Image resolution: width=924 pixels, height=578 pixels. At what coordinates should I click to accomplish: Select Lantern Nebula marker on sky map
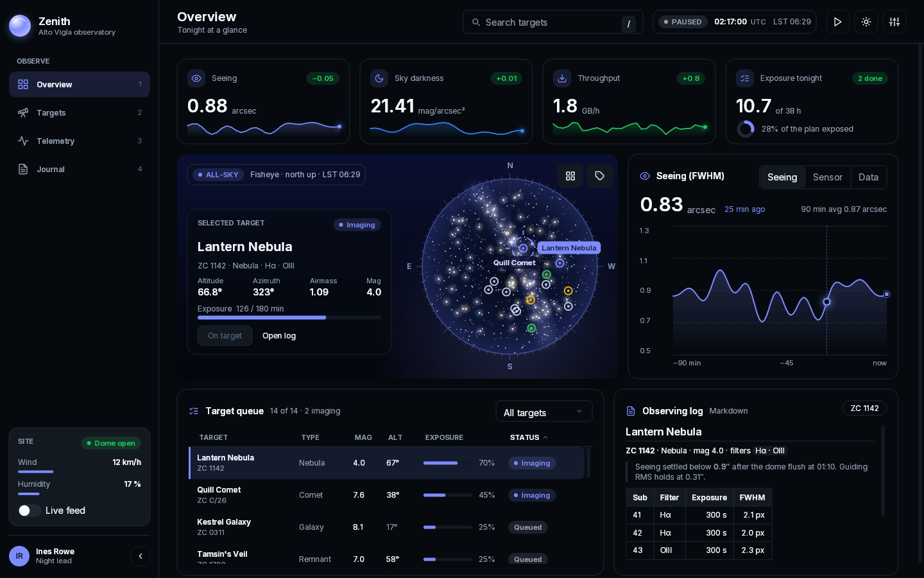coord(523,248)
